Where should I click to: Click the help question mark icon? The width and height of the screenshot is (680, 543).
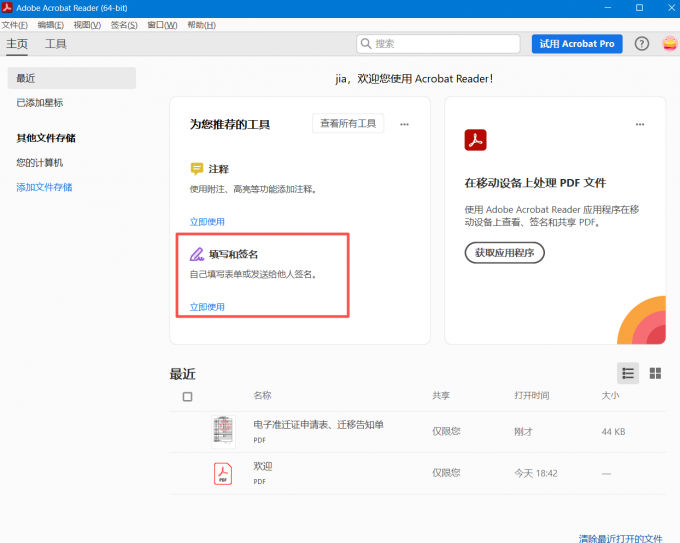[x=641, y=44]
